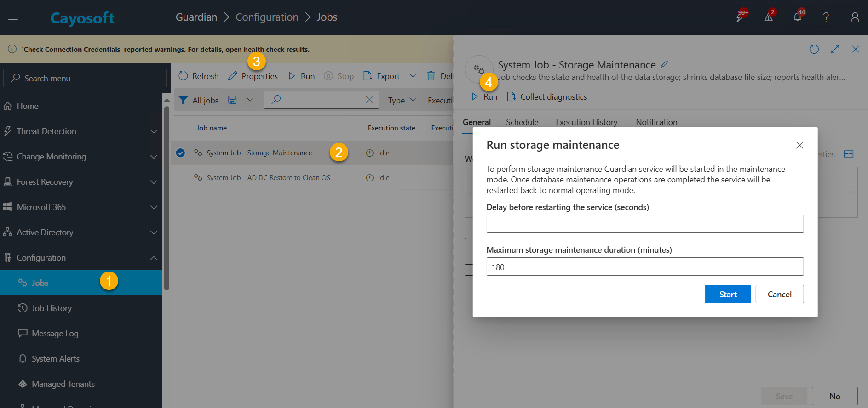868x408 pixels.
Task: Expand the Active Directory menu
Action: (81, 232)
